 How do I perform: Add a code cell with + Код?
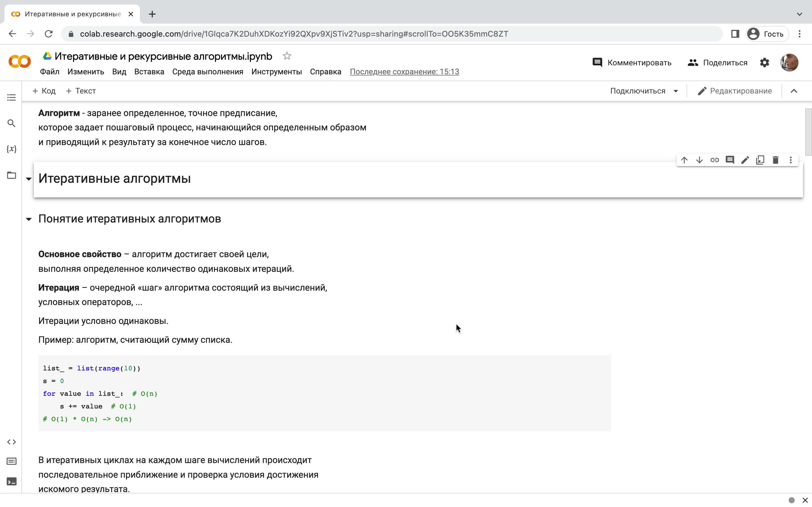pyautogui.click(x=44, y=91)
